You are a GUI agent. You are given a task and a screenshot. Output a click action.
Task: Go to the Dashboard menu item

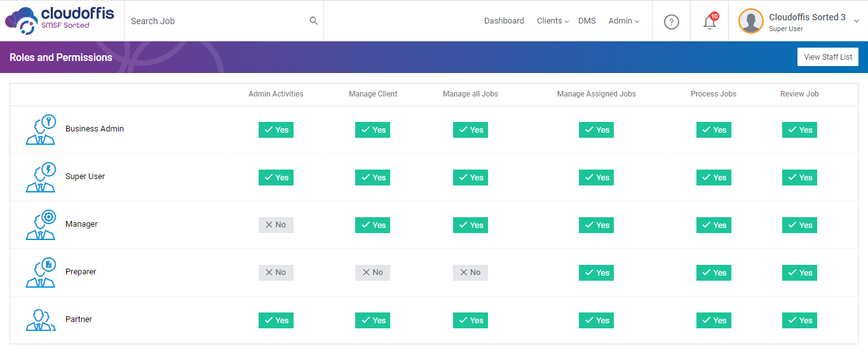point(504,21)
